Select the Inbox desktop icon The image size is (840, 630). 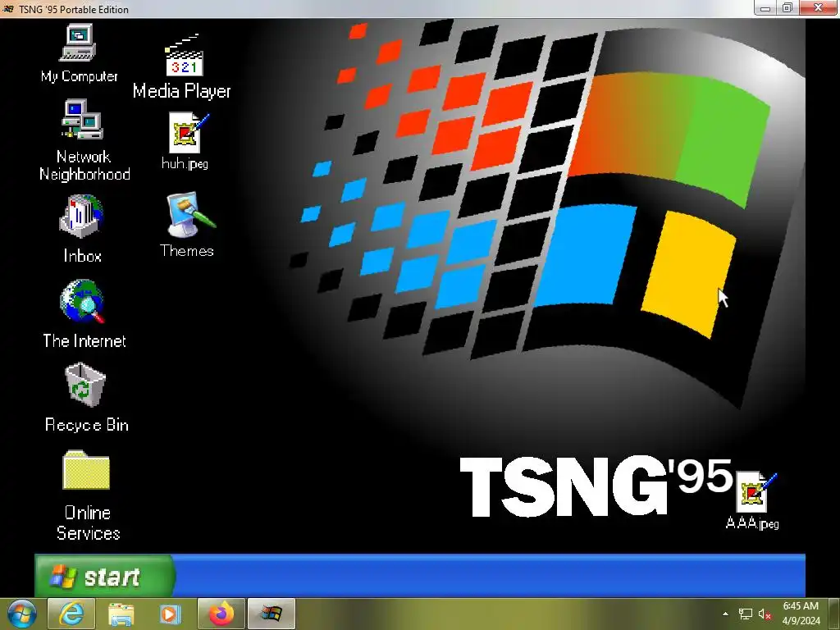[x=82, y=230]
